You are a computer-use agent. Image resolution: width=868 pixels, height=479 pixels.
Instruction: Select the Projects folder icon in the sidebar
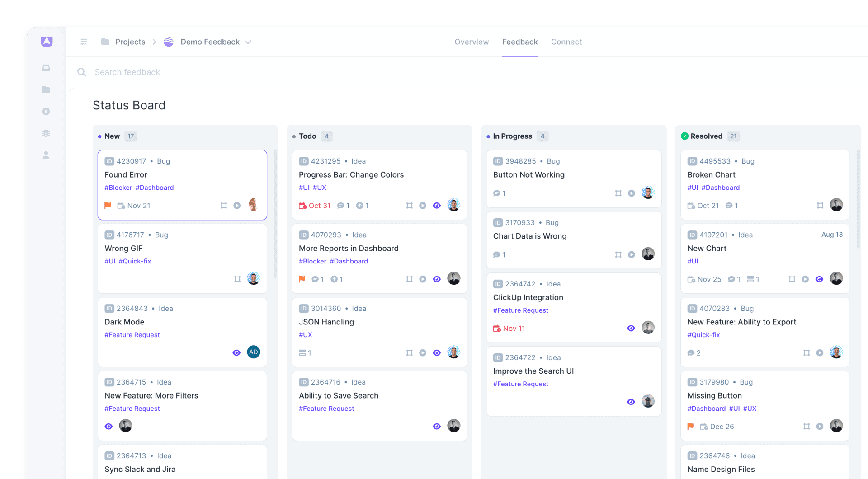pos(46,89)
